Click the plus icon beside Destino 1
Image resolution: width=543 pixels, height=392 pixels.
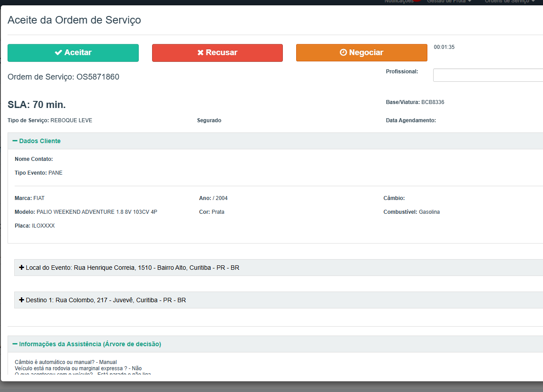coord(21,300)
